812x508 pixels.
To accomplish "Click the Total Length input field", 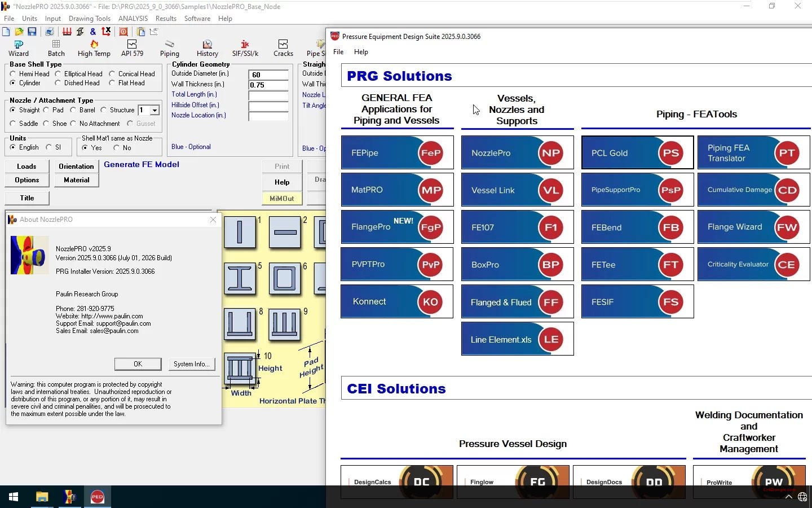I will 268,95.
